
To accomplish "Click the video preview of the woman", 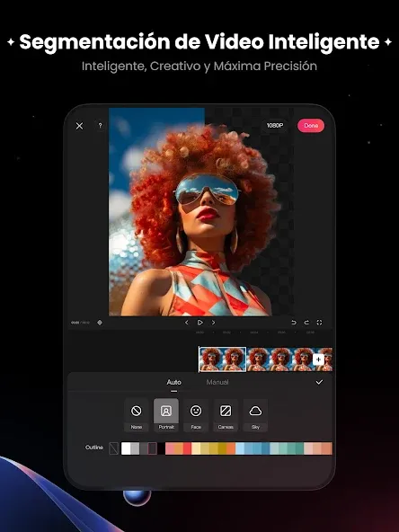I will (x=201, y=212).
